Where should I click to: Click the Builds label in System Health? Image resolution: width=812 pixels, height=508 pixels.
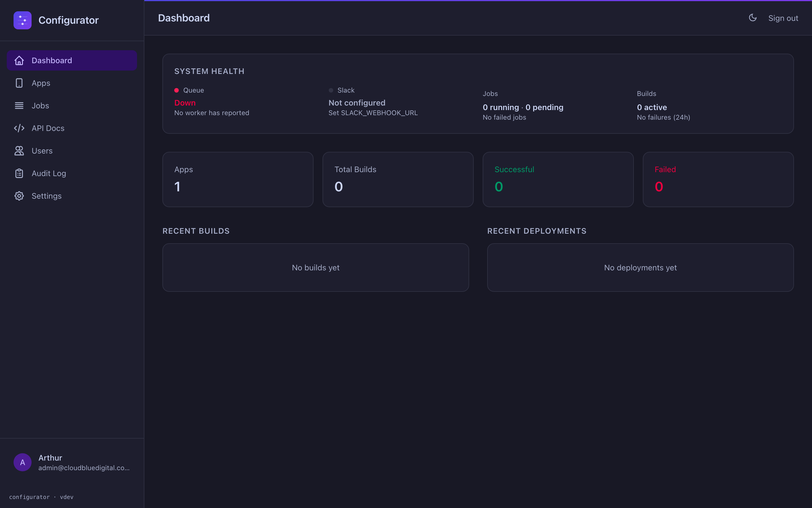[x=646, y=93]
